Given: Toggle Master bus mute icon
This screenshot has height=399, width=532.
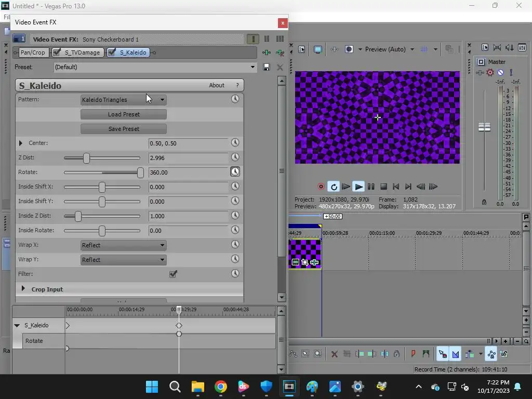Looking at the screenshot, I should 500,72.
